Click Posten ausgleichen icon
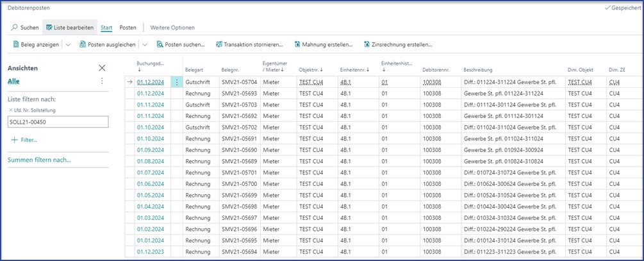 point(83,45)
